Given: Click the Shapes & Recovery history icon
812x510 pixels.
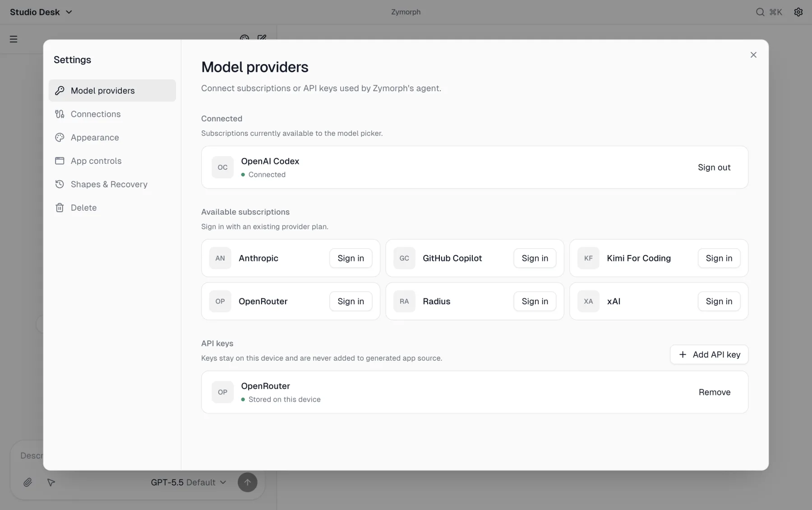Looking at the screenshot, I should [x=60, y=185].
